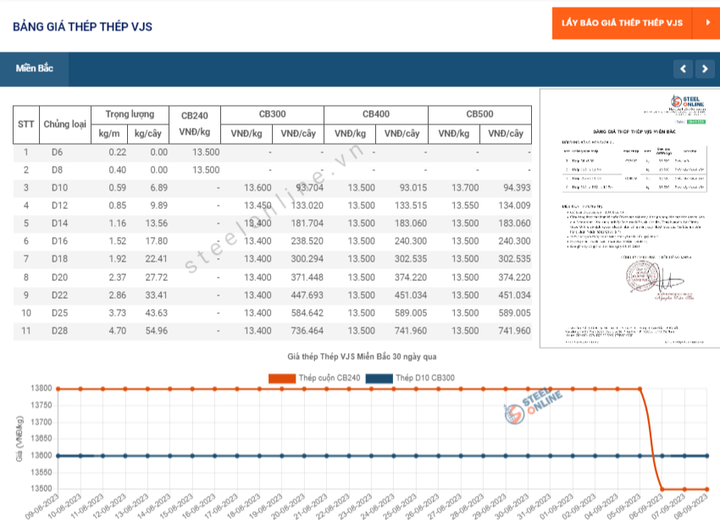The width and height of the screenshot is (720, 529).
Task: Click the D22 row label
Action: click(59, 295)
